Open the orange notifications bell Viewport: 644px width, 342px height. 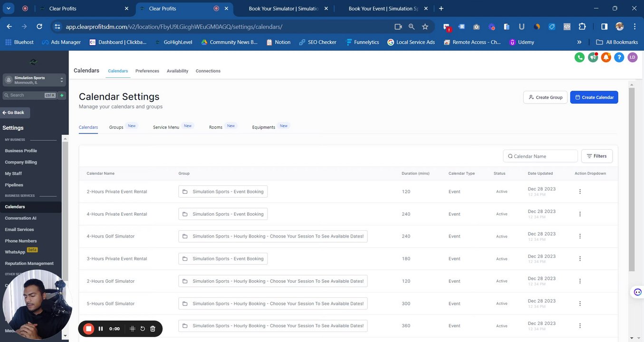coord(606,57)
